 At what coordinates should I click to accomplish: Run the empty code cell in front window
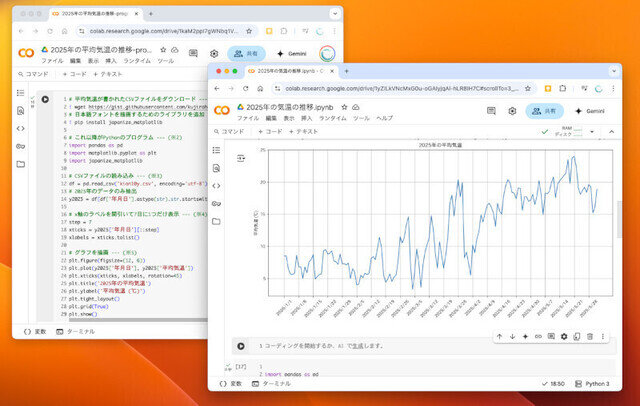[x=241, y=346]
